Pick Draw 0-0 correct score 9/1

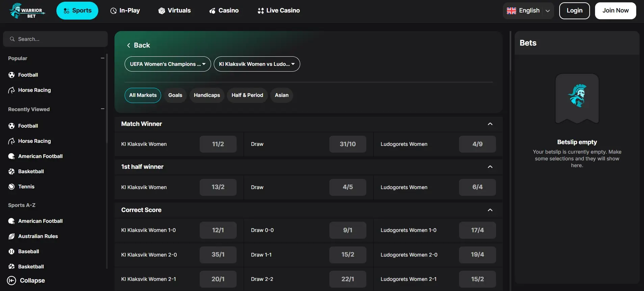[348, 230]
